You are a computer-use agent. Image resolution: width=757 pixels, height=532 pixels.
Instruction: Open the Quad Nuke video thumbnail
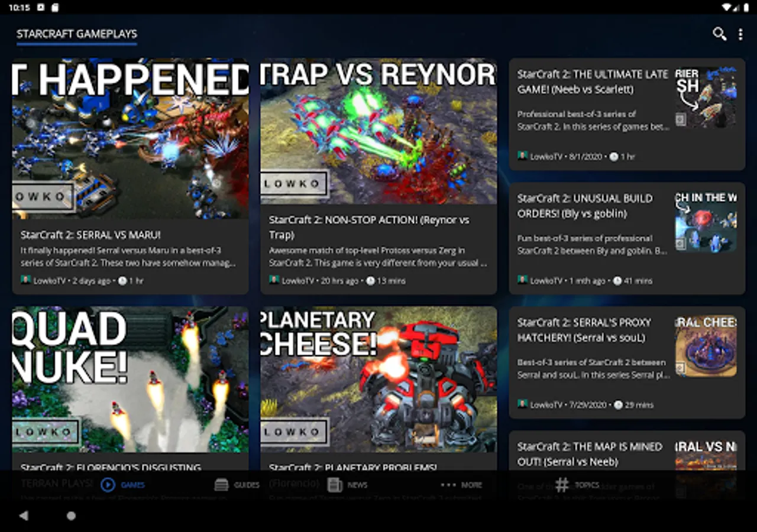(130, 379)
